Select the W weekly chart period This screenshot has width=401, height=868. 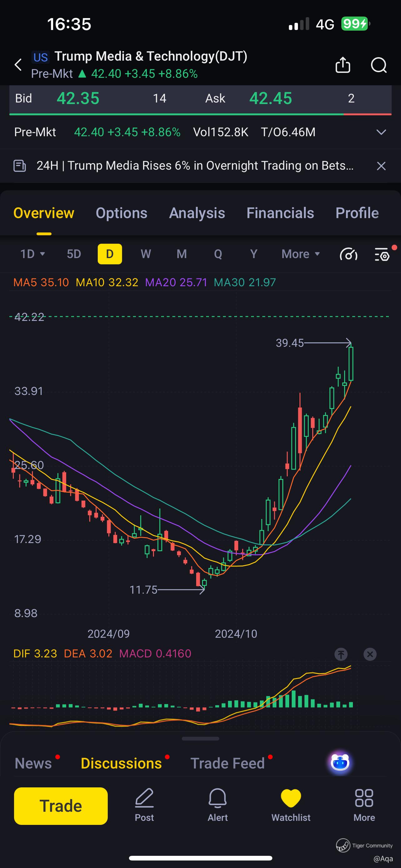coord(146,254)
